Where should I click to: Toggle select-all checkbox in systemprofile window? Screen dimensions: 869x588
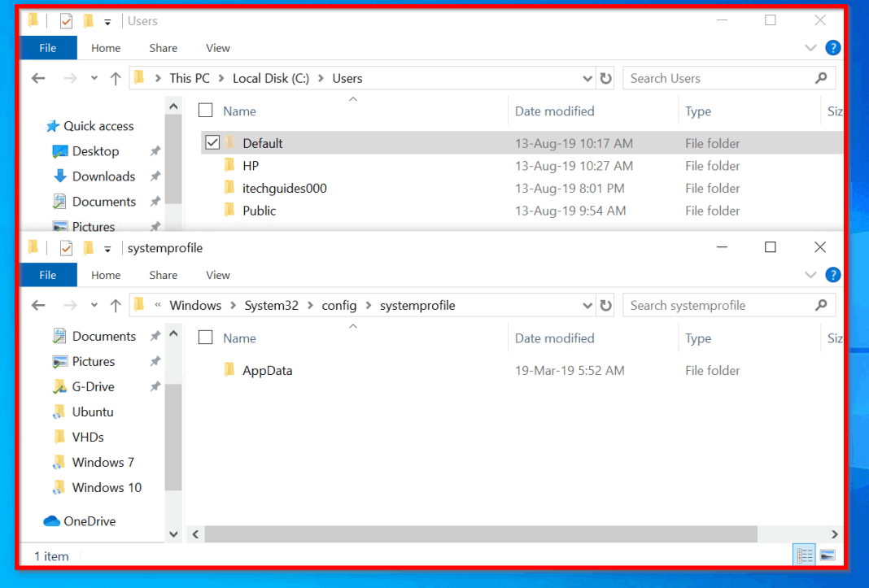click(206, 338)
